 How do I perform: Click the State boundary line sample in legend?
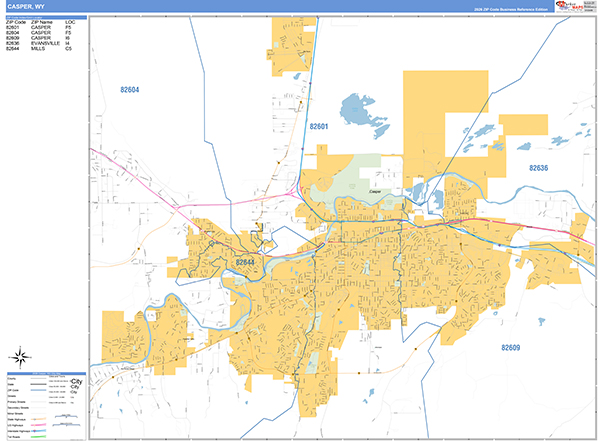pos(38,384)
